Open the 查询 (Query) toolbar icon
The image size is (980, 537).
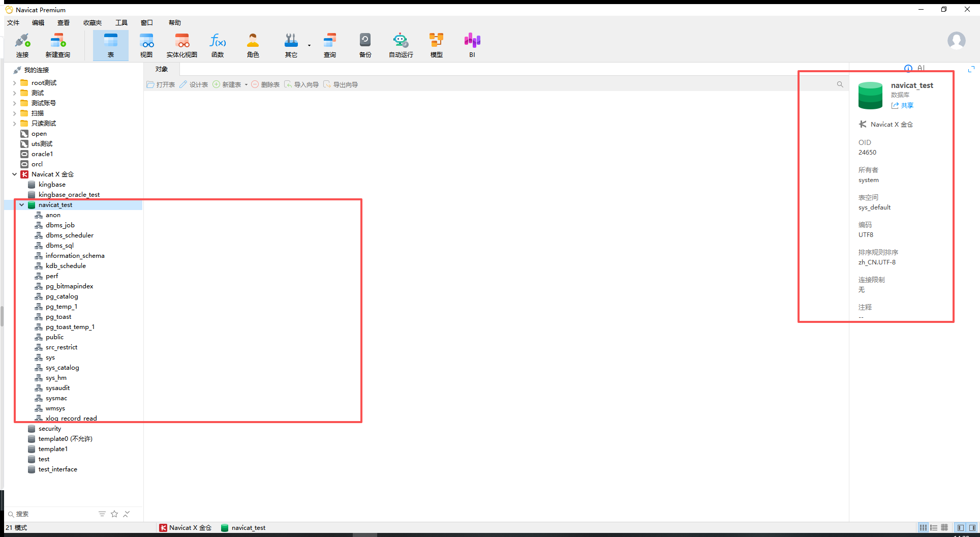pos(330,45)
